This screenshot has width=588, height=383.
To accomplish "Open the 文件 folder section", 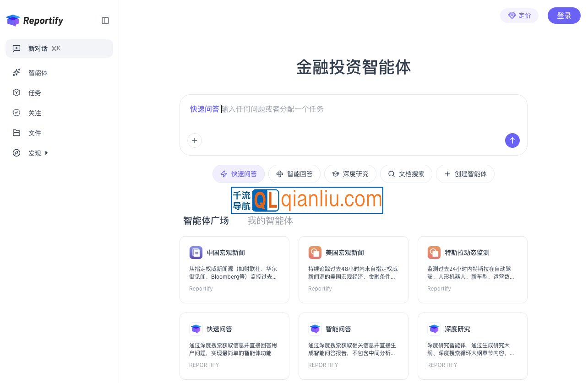I will coord(35,133).
